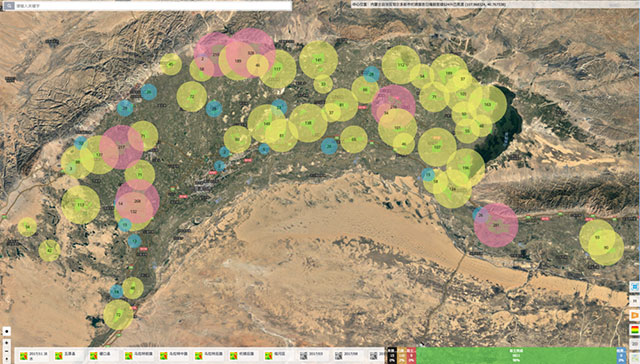Image resolution: width=640 pixels, height=364 pixels.
Task: Select the 五原县 layer item
Action: coord(69,355)
